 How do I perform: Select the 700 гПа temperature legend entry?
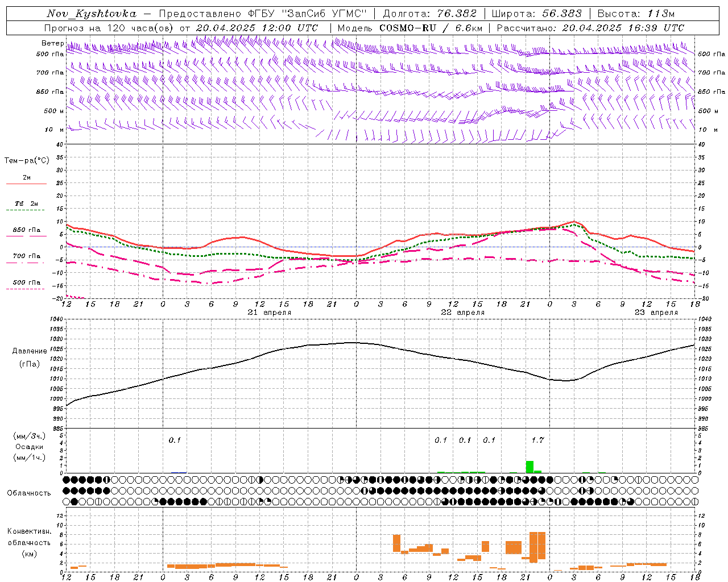(26, 256)
